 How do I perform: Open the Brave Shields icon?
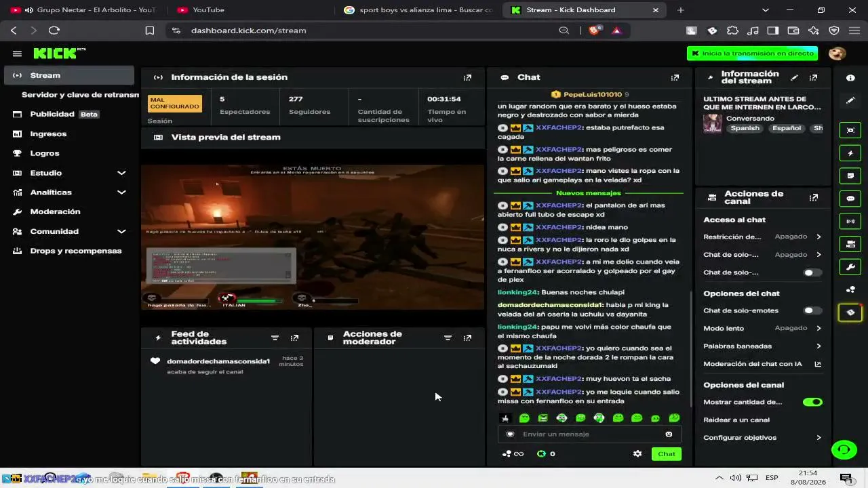pos(595,30)
